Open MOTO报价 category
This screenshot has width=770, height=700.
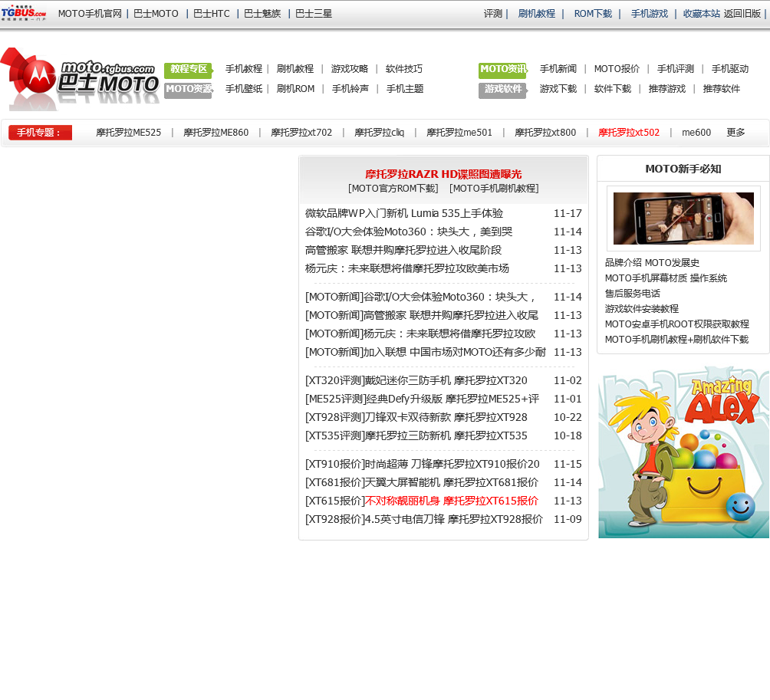(x=617, y=69)
